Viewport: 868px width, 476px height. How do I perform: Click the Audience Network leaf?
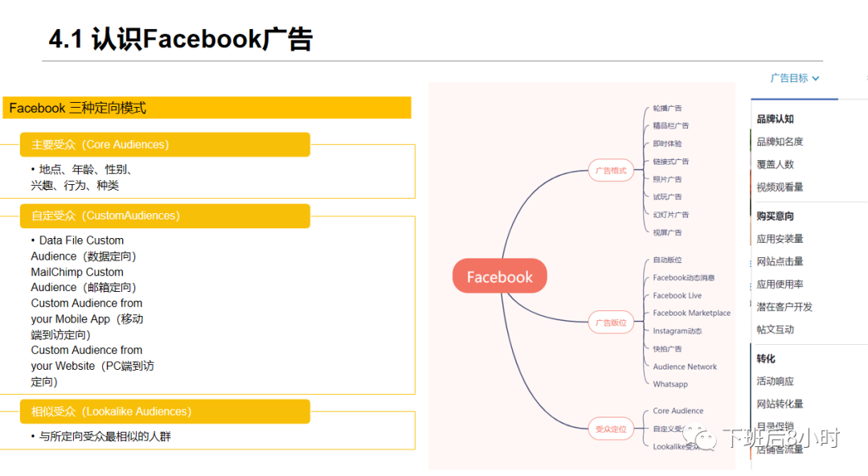point(685,367)
